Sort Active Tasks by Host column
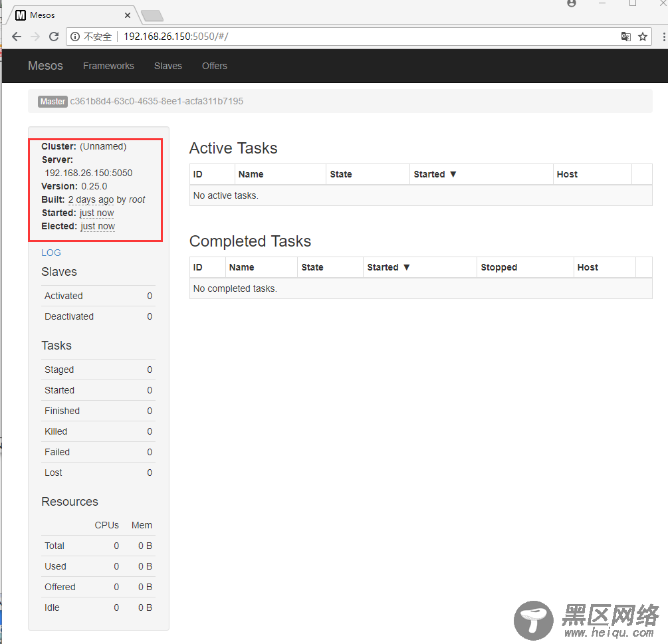 pos(592,174)
